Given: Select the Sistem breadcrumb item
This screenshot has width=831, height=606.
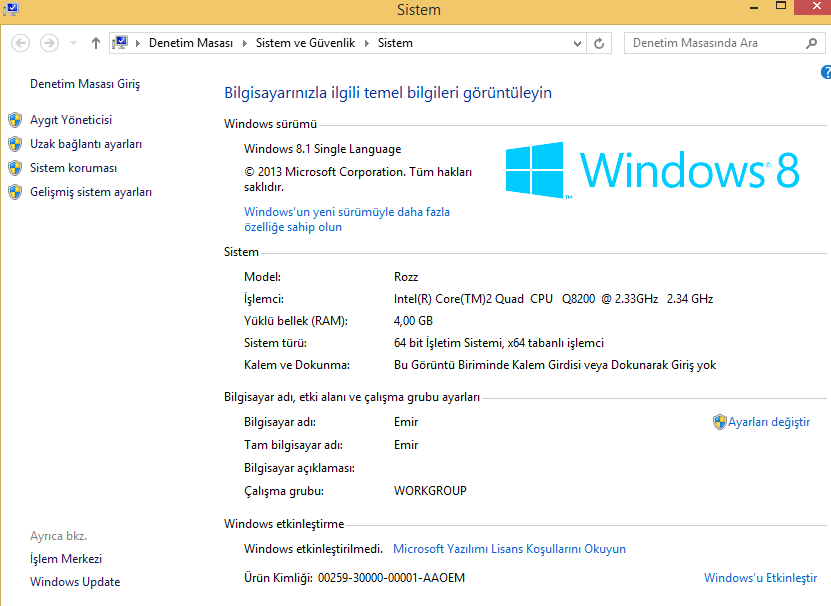Looking at the screenshot, I should coord(395,43).
